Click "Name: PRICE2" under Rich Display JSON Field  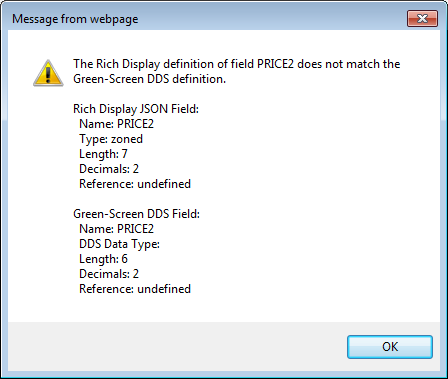116,124
